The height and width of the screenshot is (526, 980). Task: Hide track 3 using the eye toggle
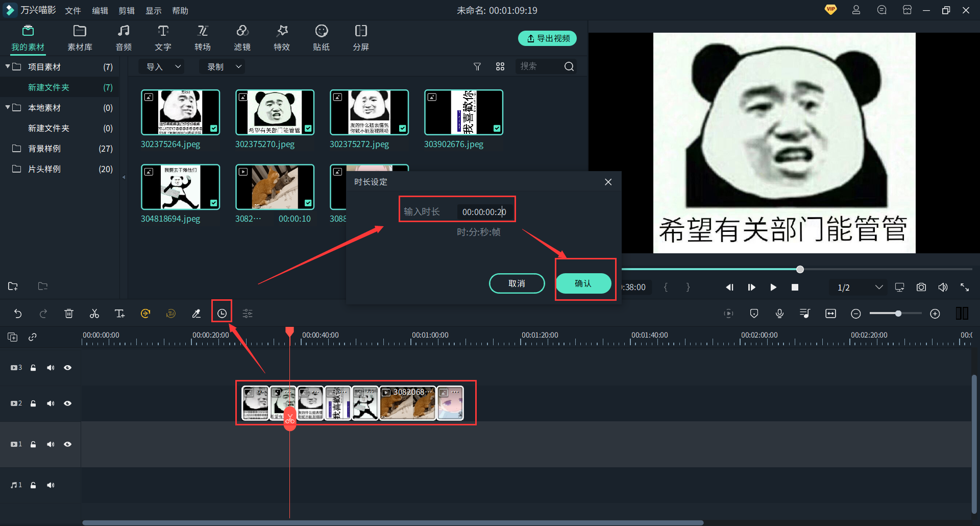pyautogui.click(x=68, y=367)
